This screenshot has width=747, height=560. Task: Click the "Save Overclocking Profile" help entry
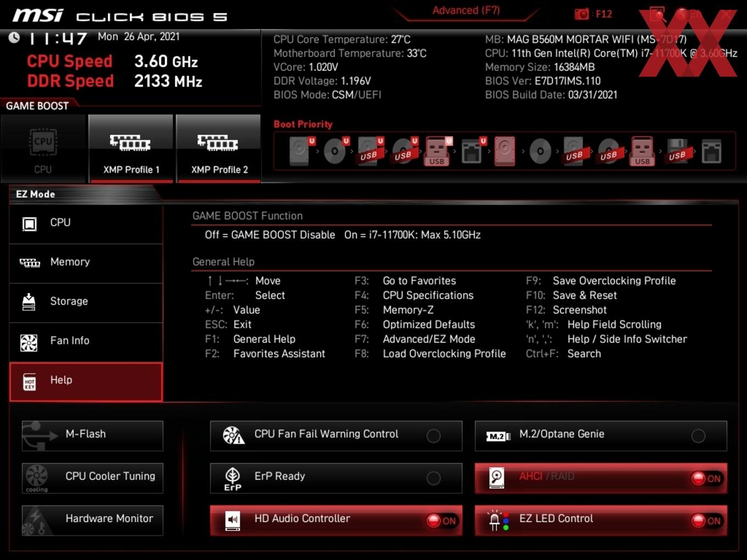click(x=614, y=281)
